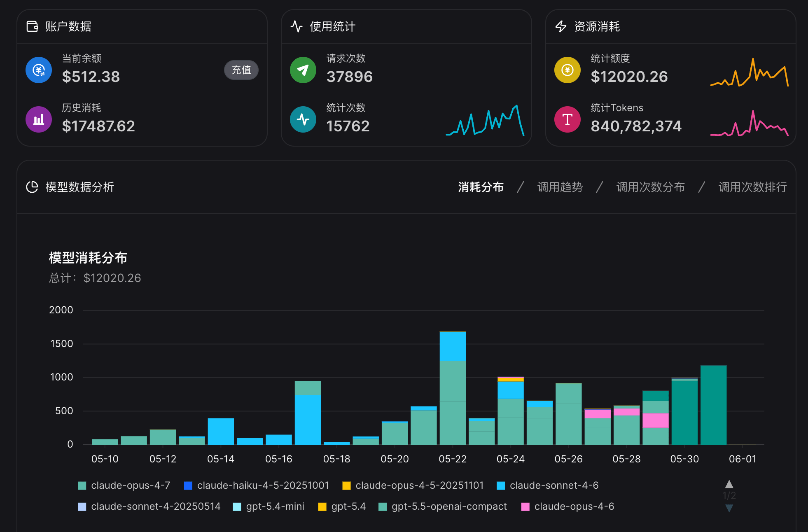Toggle claude-opus-4-5-20251101 legend entry

point(413,485)
